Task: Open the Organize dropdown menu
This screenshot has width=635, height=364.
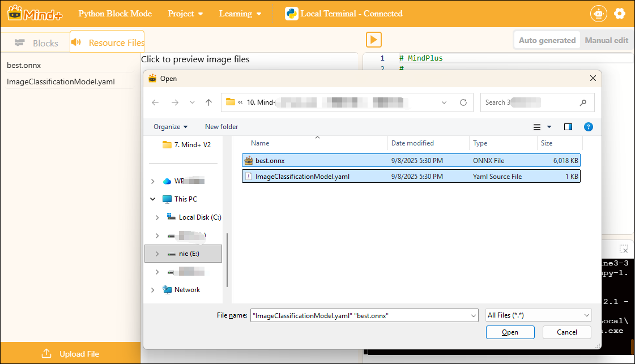Action: 171,127
